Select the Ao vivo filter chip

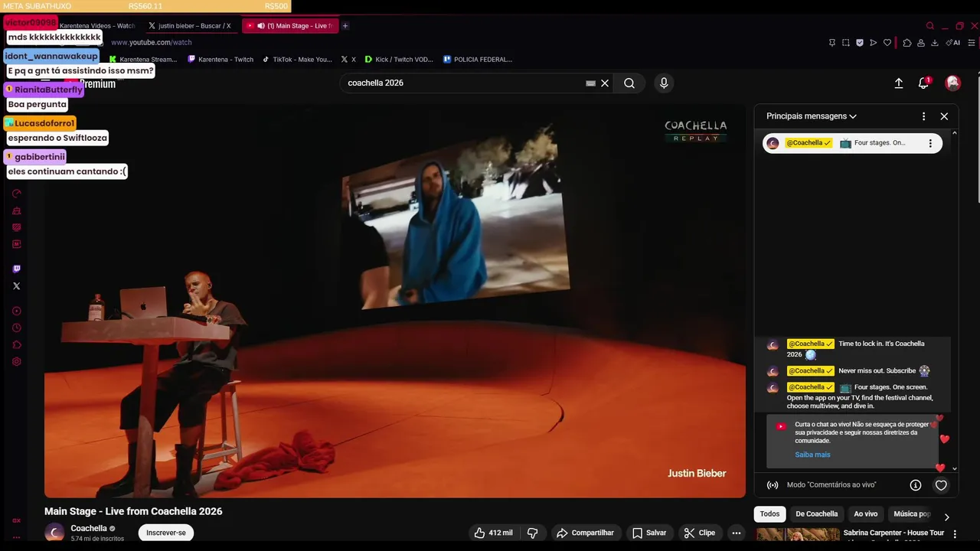point(866,514)
